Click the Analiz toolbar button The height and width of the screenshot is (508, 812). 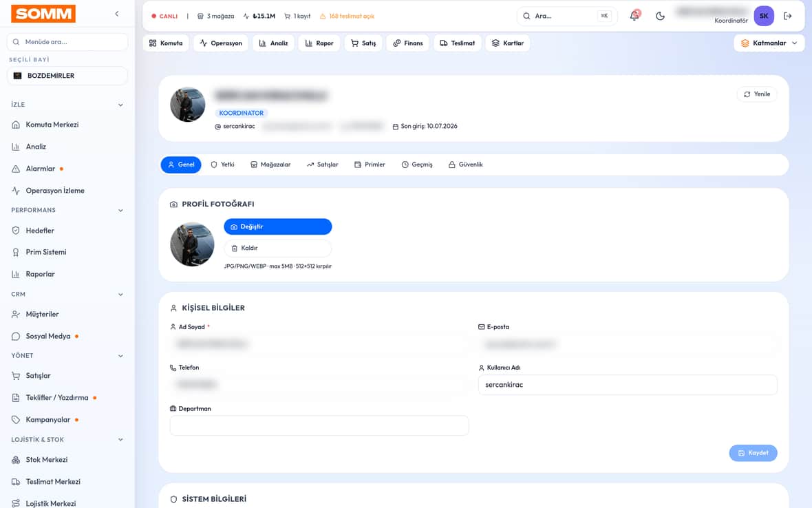coord(273,43)
